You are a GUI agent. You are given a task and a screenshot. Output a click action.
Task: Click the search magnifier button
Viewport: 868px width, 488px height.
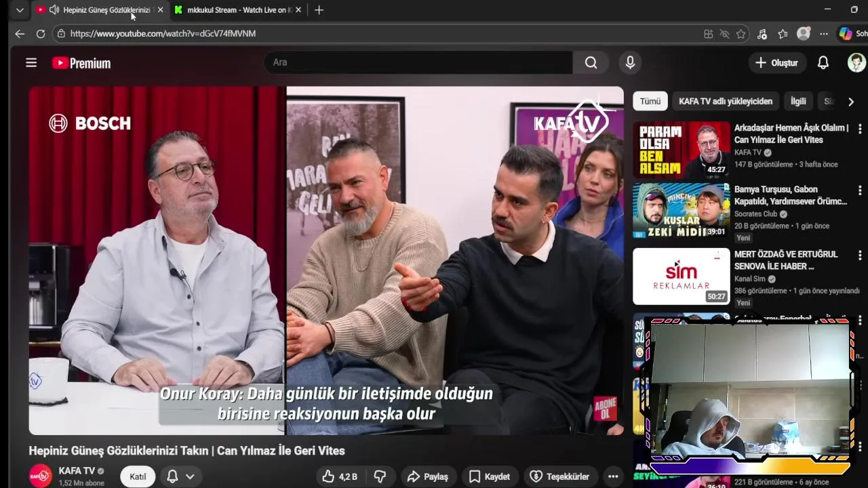pyautogui.click(x=591, y=62)
